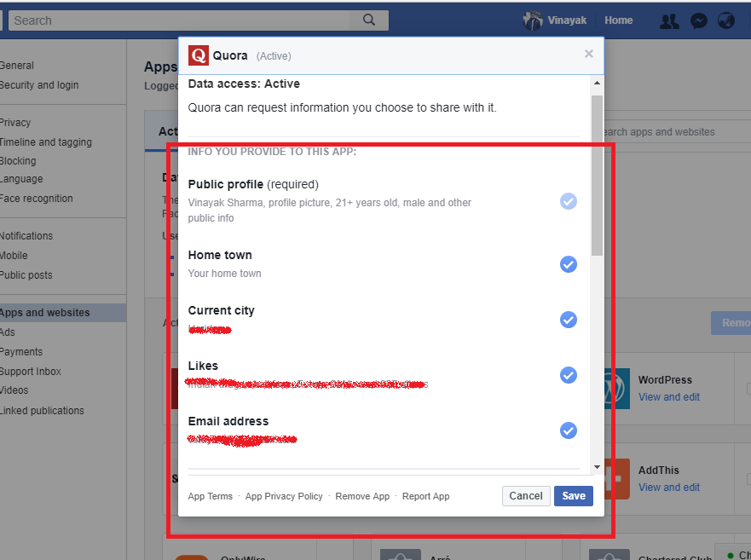Image resolution: width=751 pixels, height=560 pixels.
Task: Click the Facebook search field
Action: (x=180, y=20)
